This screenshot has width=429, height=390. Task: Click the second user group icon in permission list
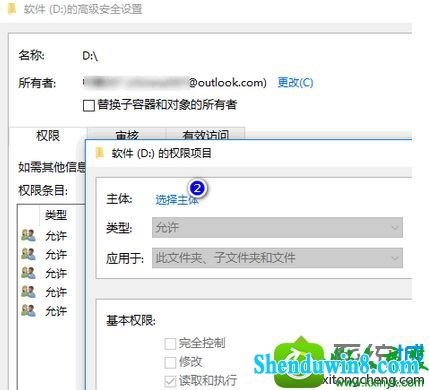pyautogui.click(x=28, y=254)
